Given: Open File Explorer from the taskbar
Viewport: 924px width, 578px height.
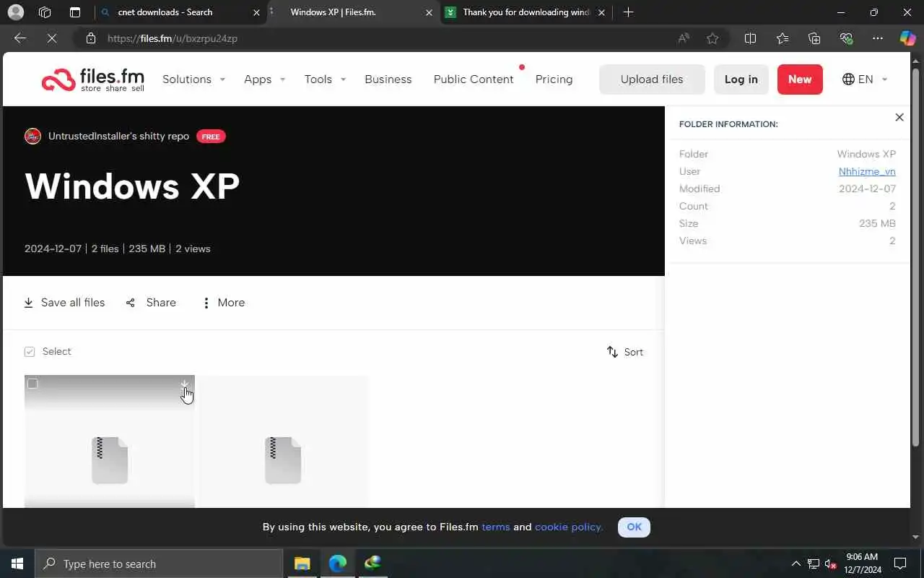Looking at the screenshot, I should [302, 564].
